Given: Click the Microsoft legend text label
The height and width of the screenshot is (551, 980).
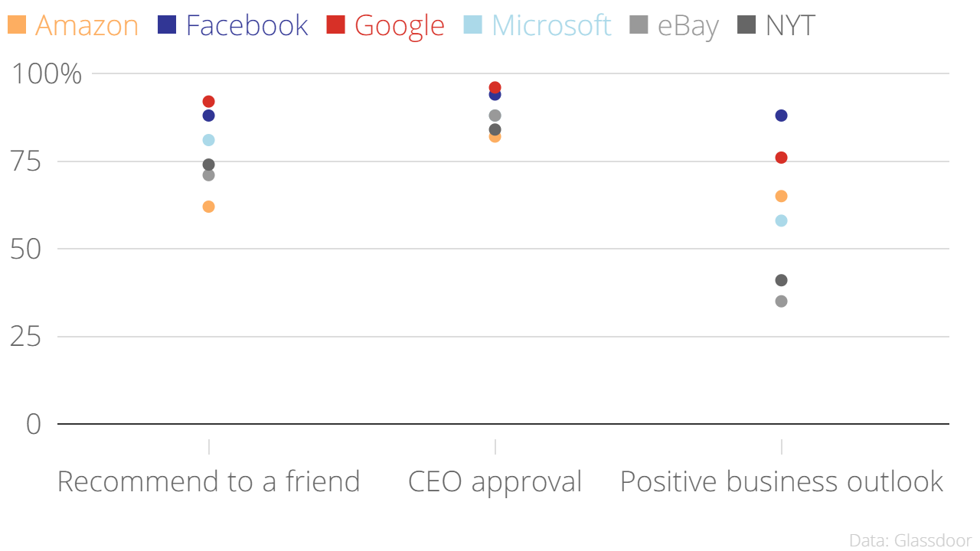Looking at the screenshot, I should tap(551, 25).
